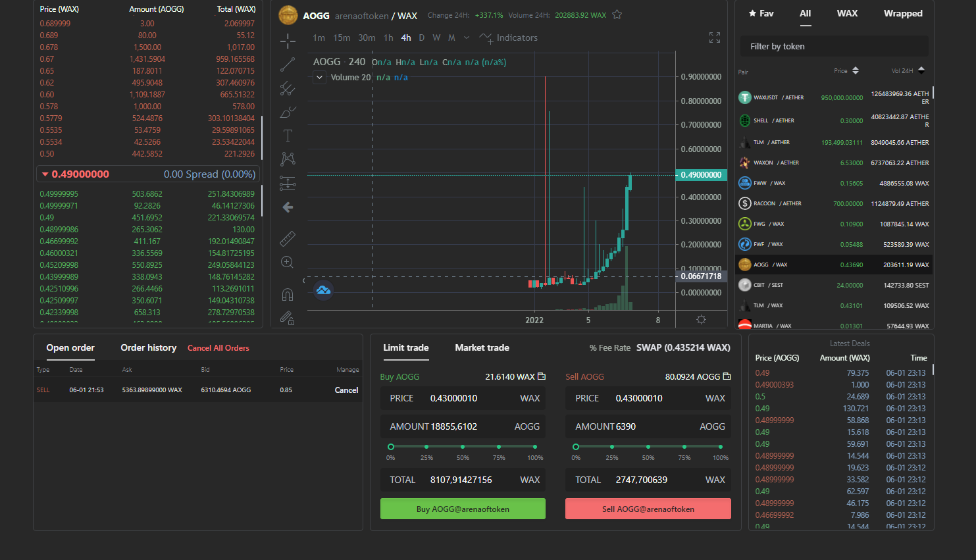Screen dimensions: 976x560
Task: Select the RACOON / AETHER pair
Action: [x=835, y=203]
